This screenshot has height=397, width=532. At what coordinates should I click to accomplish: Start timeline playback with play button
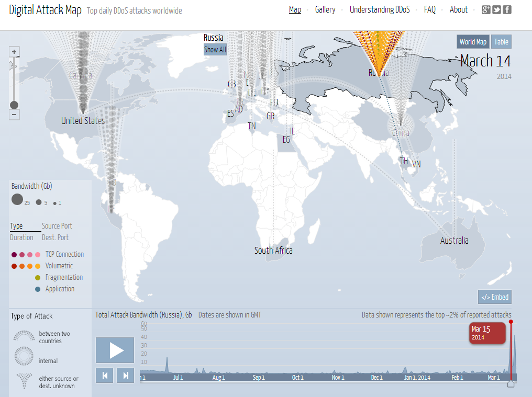point(115,350)
